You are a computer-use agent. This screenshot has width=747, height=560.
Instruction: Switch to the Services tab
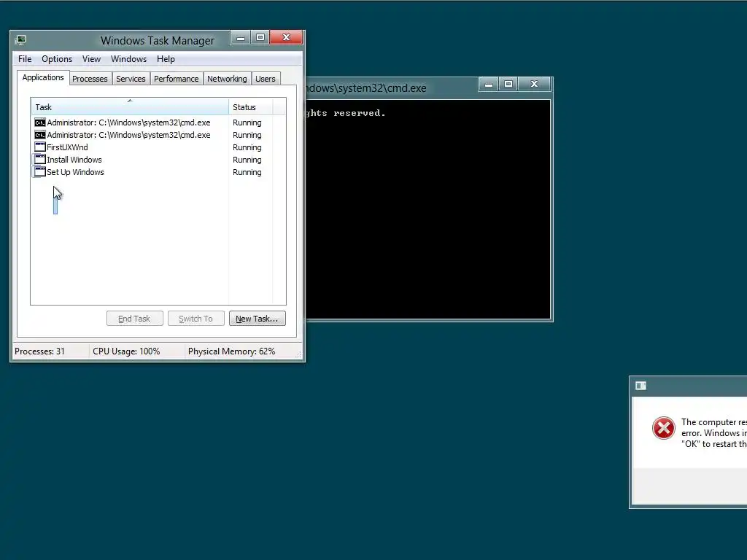(x=131, y=79)
